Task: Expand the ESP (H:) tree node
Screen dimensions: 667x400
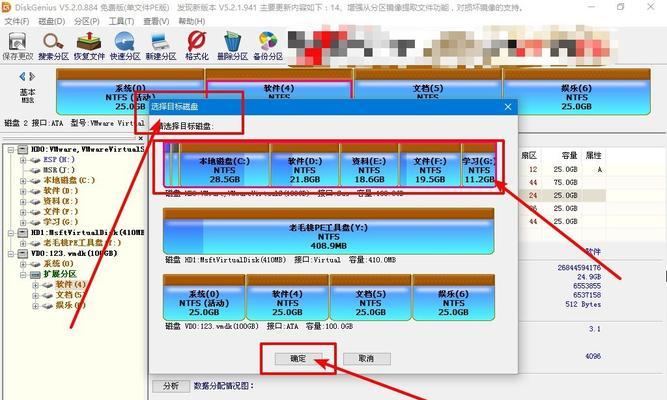Action: [x=23, y=160]
